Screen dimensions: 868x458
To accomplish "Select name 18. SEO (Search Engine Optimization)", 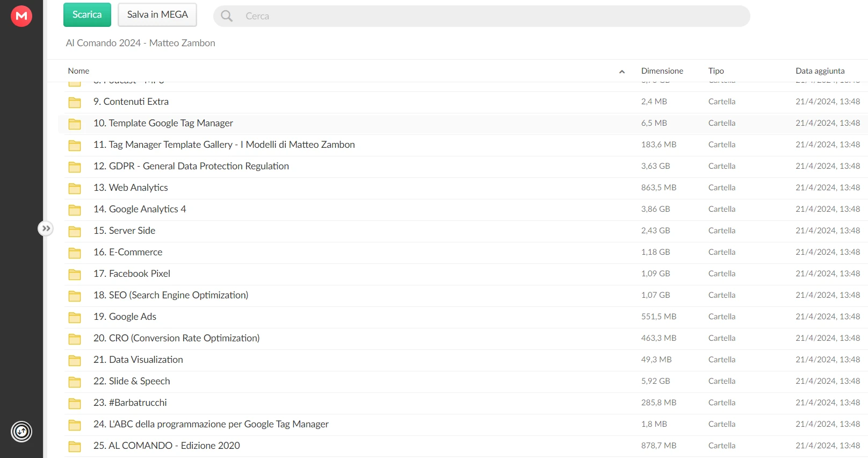I will pos(171,295).
